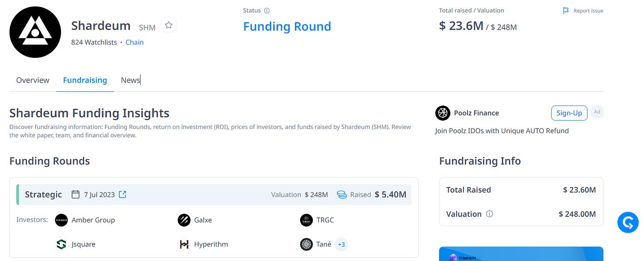Image resolution: width=644 pixels, height=261 pixels.
Task: Click the SolanaVM banner thumbnail
Action: (x=521, y=254)
